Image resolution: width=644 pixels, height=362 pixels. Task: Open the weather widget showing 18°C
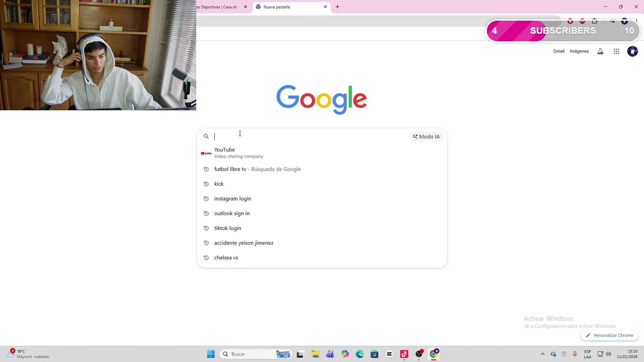tap(28, 354)
